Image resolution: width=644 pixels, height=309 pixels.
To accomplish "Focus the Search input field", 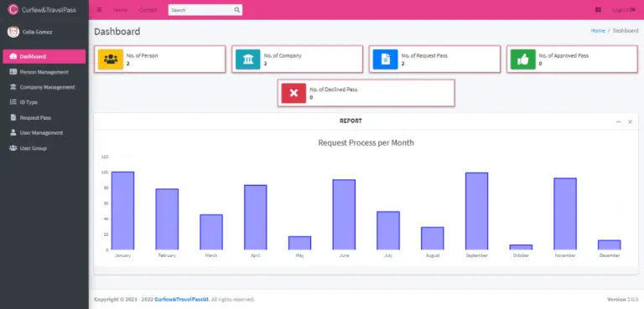I will 200,10.
